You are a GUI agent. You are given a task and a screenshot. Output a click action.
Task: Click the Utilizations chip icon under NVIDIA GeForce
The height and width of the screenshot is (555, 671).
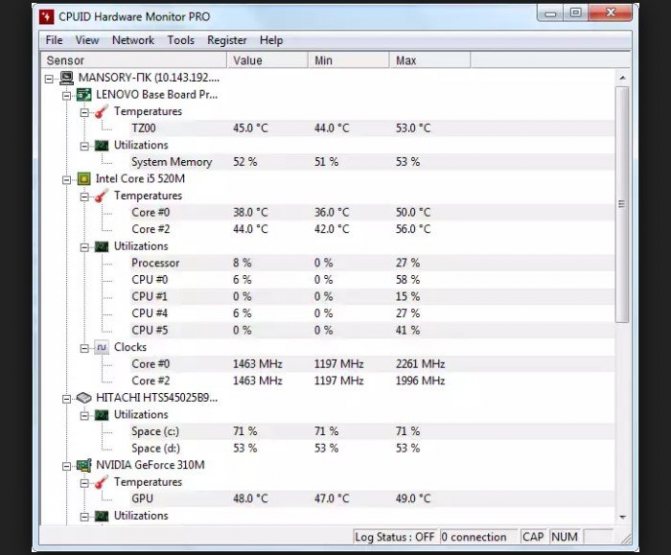pyautogui.click(x=101, y=516)
